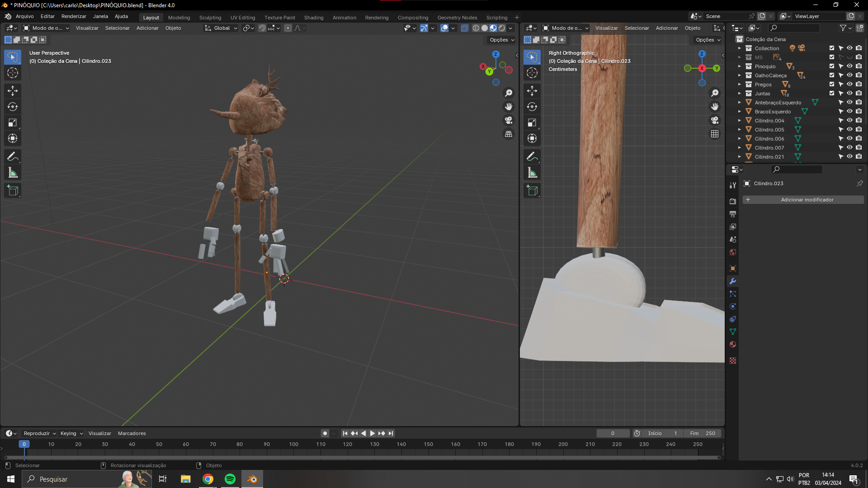Image resolution: width=868 pixels, height=488 pixels.
Task: Click the camera view icon in left viewport
Action: pos(509,121)
